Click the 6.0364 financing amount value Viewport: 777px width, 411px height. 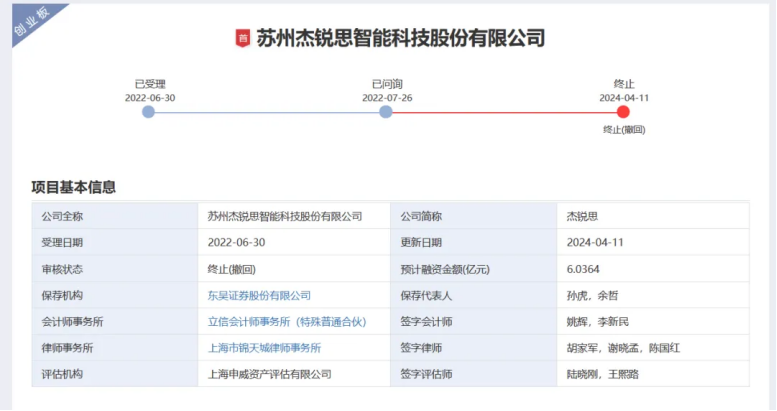[582, 269]
